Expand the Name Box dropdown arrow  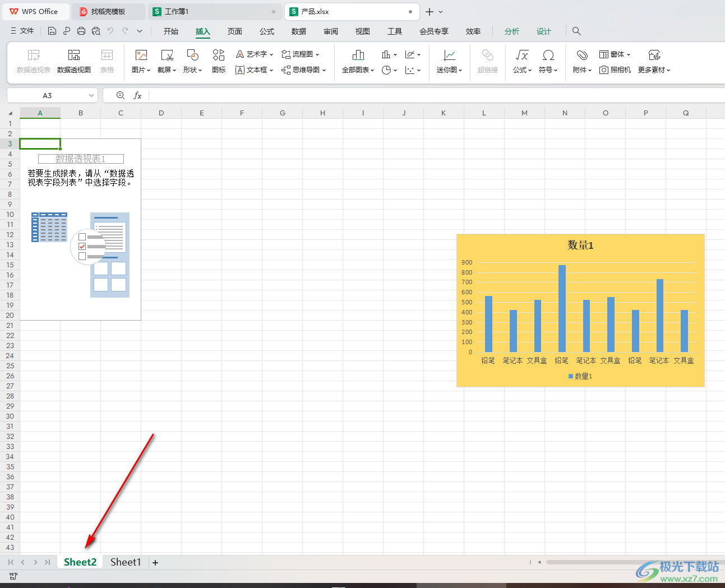[91, 96]
